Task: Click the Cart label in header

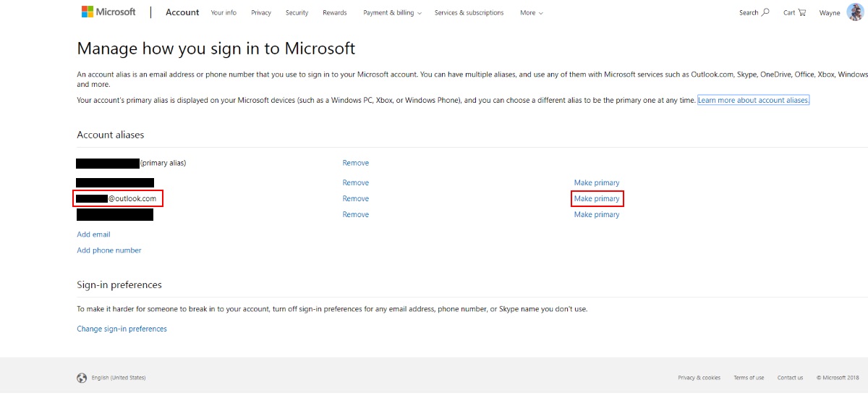Action: coord(789,13)
